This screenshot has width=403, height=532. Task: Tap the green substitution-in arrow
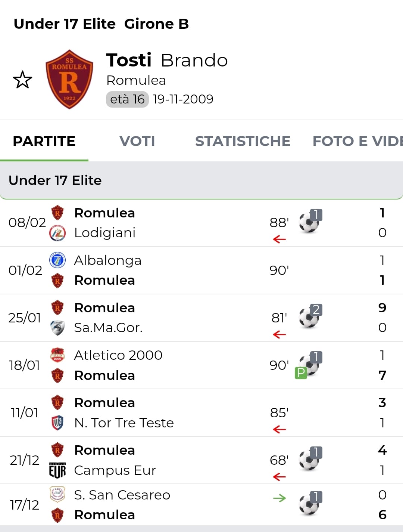tap(279, 498)
